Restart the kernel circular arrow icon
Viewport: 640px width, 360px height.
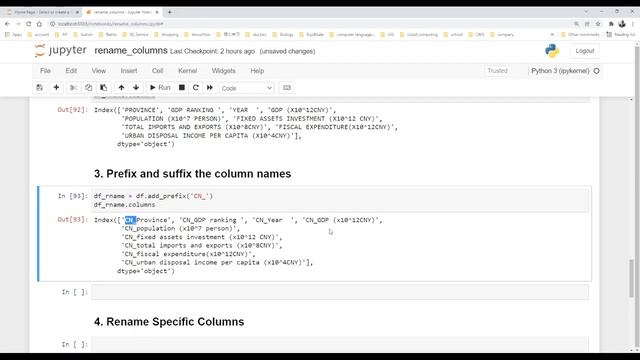click(196, 88)
